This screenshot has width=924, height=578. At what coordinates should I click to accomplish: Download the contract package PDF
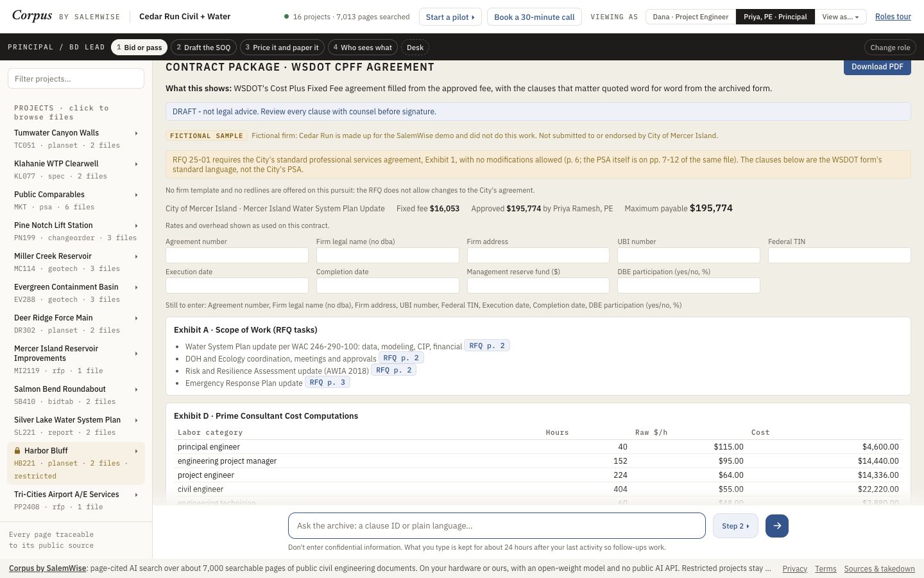(877, 67)
